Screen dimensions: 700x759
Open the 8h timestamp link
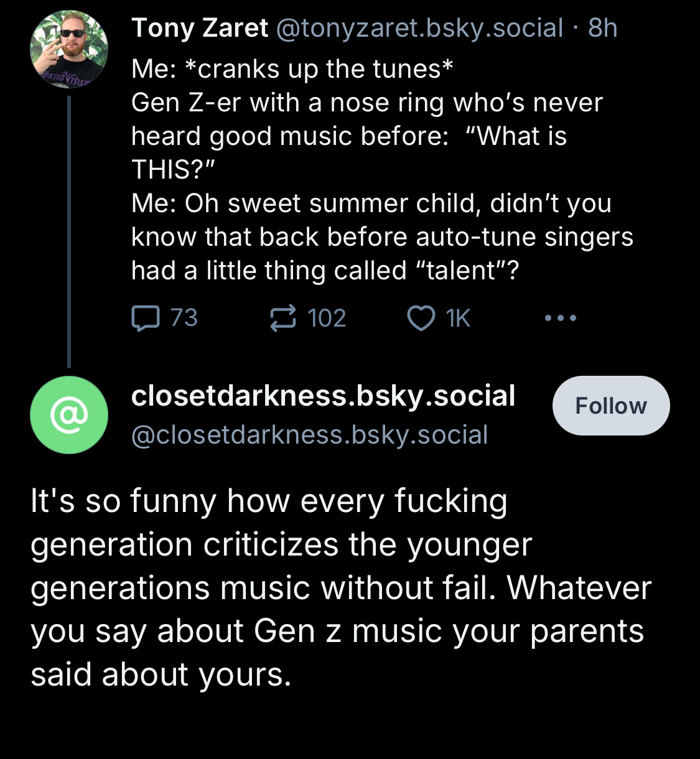(x=602, y=28)
